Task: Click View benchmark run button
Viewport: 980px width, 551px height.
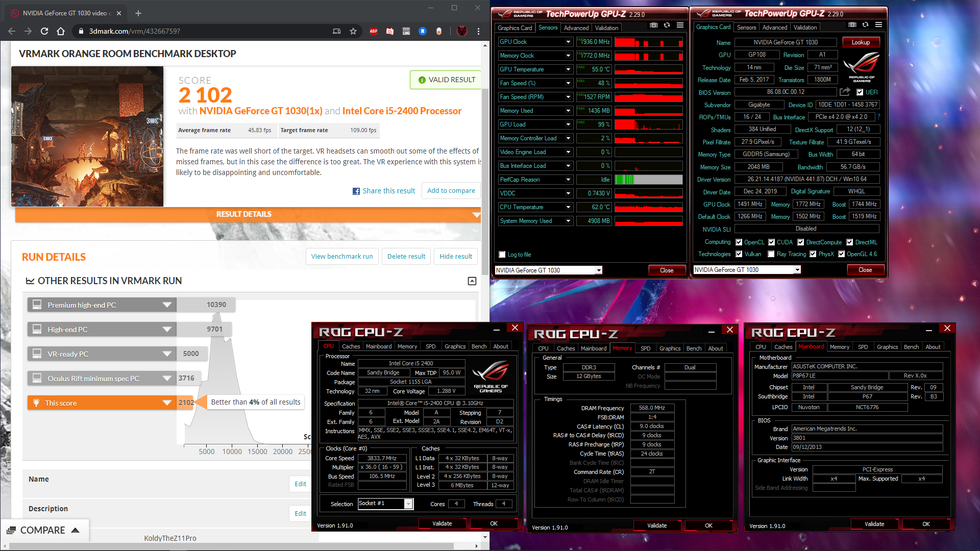Action: tap(342, 257)
